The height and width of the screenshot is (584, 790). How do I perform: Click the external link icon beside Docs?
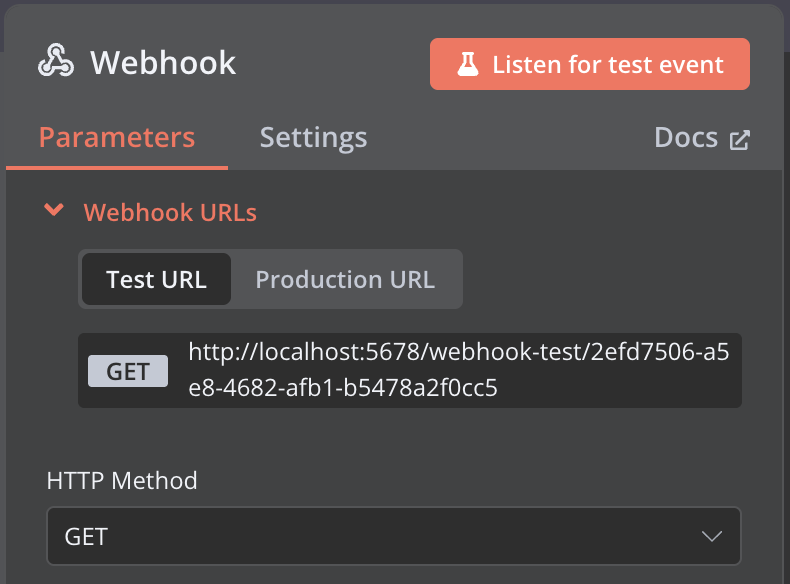pyautogui.click(x=740, y=140)
